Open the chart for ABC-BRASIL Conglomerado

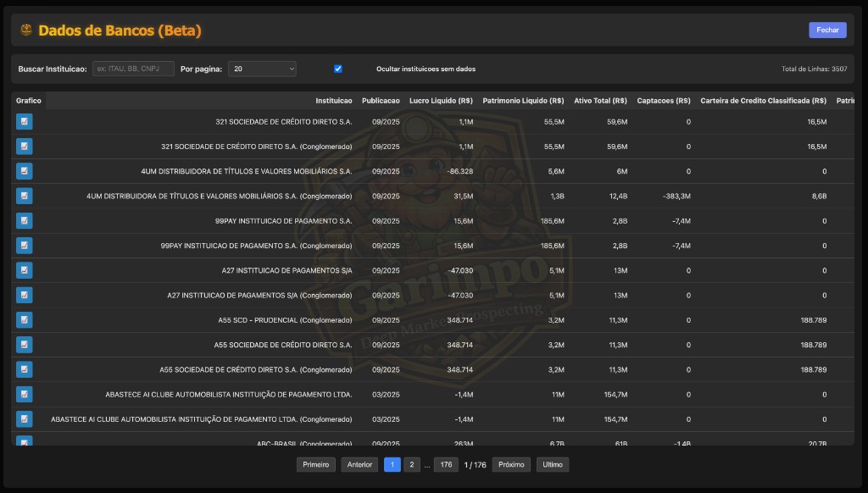24,441
